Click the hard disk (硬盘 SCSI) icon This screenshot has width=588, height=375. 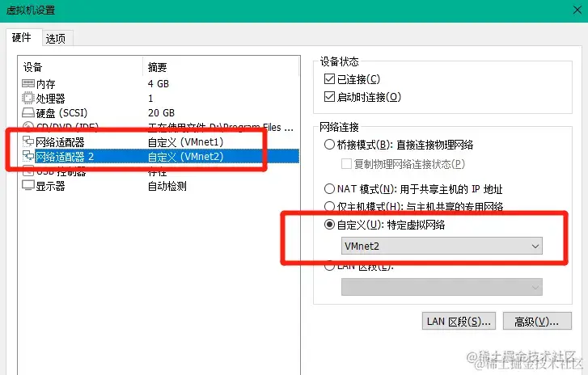tap(28, 112)
